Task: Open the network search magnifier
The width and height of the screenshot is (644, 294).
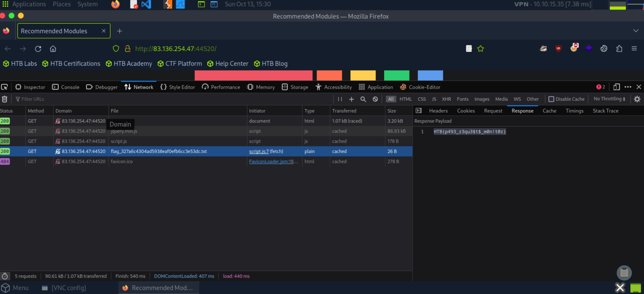Action: coord(363,99)
